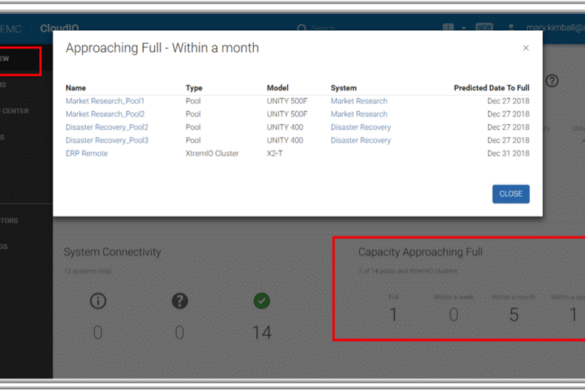Click the System Connectivity title
This screenshot has height=390, width=585.
point(112,252)
